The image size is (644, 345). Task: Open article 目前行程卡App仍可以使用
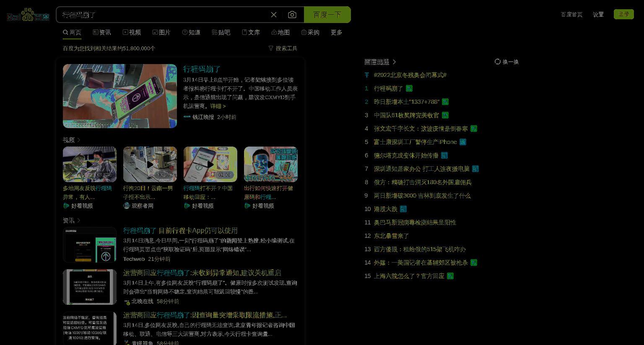click(180, 230)
